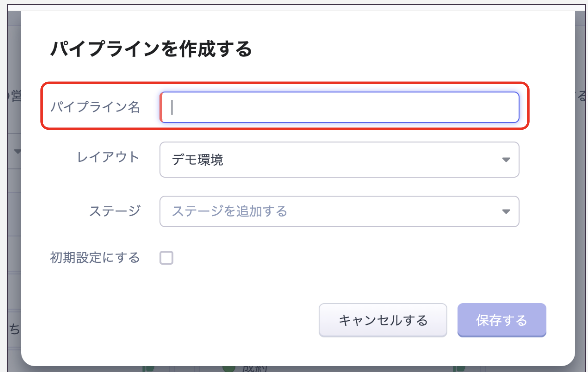Click the arrow on the ステージ dropdown
The image size is (588, 372).
[506, 211]
